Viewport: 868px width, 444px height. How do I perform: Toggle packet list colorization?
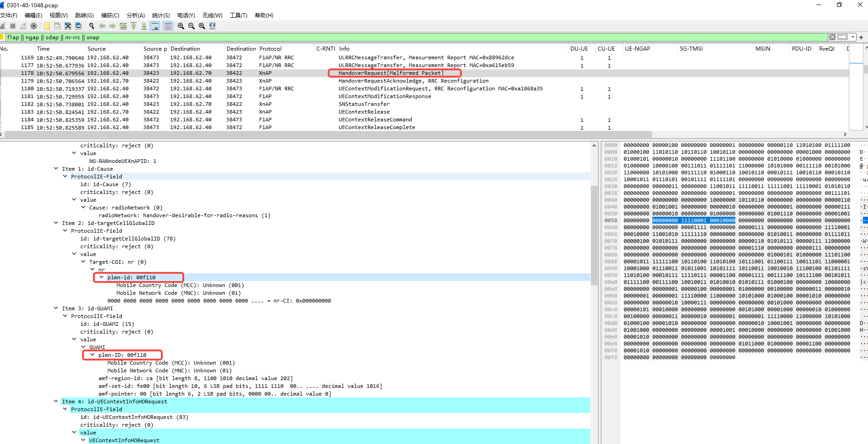(x=168, y=26)
